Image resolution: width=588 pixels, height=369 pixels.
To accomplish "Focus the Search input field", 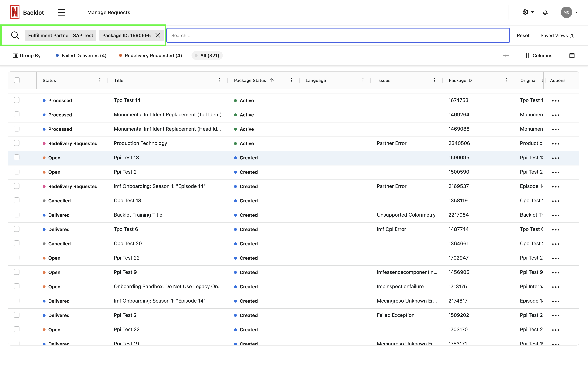I will click(x=338, y=35).
